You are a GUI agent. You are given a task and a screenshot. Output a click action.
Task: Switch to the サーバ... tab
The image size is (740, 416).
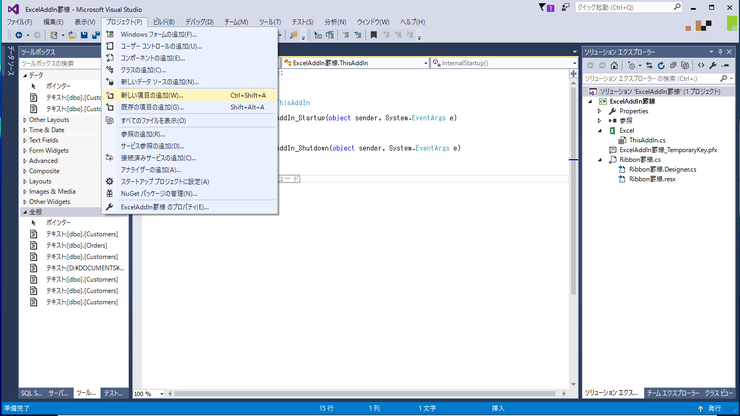[59, 393]
